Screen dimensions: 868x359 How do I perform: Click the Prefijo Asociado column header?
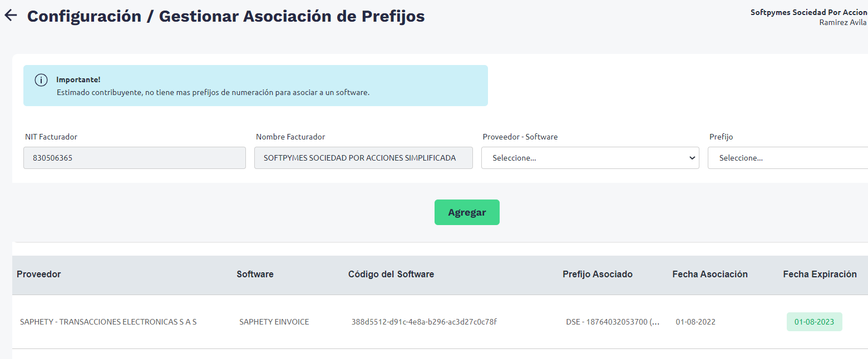(598, 274)
